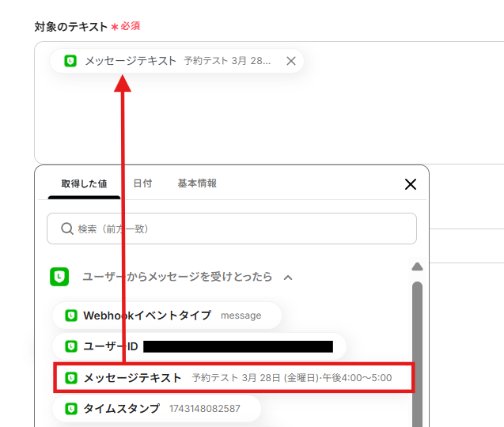504x427 pixels.
Task: Click the LINE icon on the メッセージテキスト list item
Action: click(71, 378)
